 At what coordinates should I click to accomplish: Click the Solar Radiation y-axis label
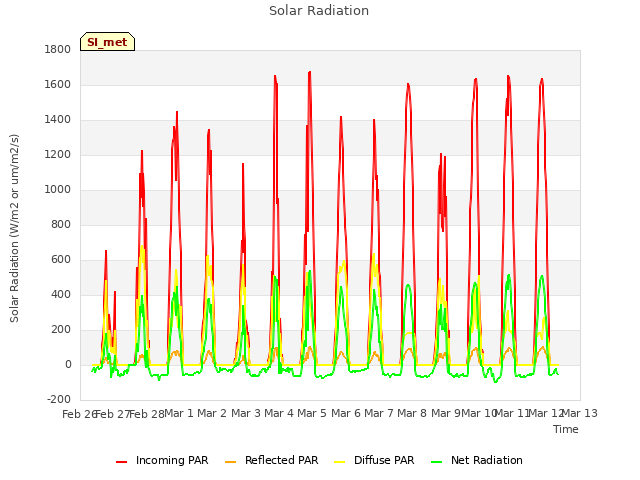click(14, 228)
